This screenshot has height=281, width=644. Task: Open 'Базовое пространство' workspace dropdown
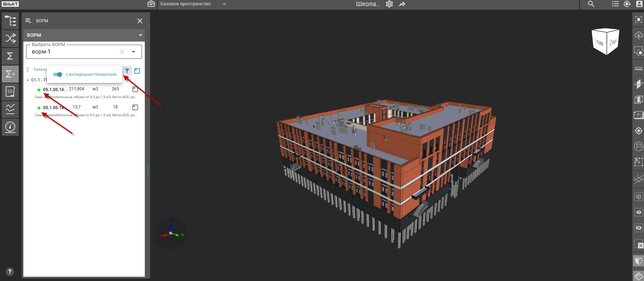(x=224, y=4)
